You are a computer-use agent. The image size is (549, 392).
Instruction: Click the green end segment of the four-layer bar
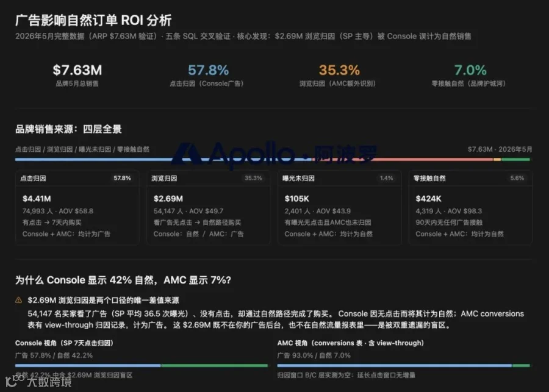[515, 160]
